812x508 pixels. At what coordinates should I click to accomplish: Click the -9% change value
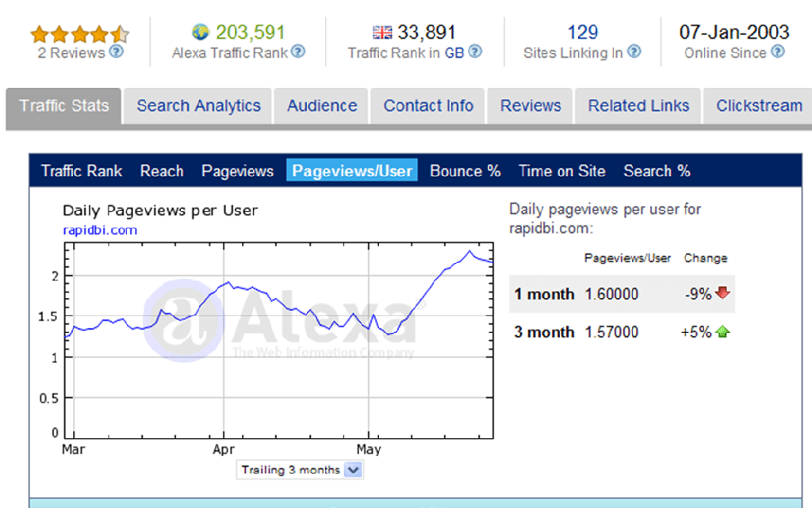coord(698,294)
